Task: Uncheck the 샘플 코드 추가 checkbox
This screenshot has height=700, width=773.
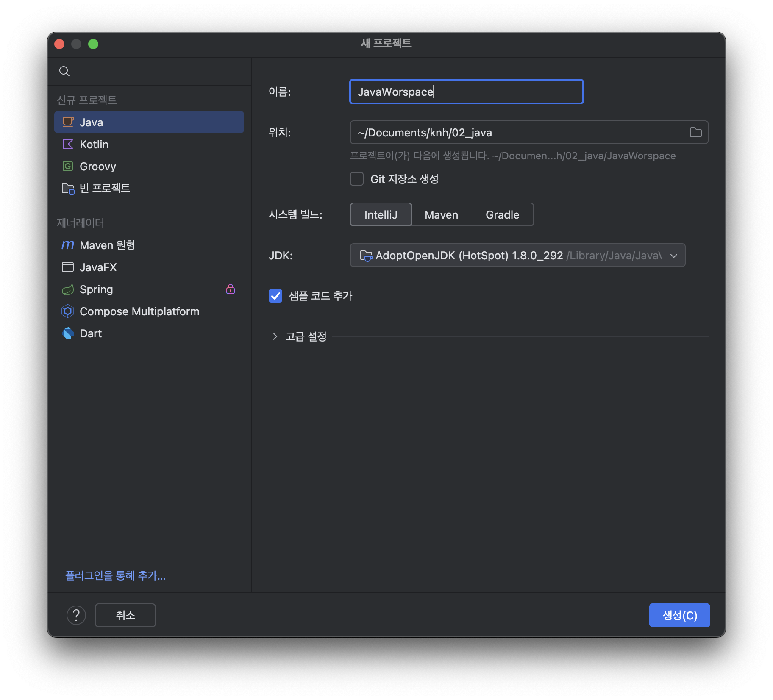Action: click(275, 296)
